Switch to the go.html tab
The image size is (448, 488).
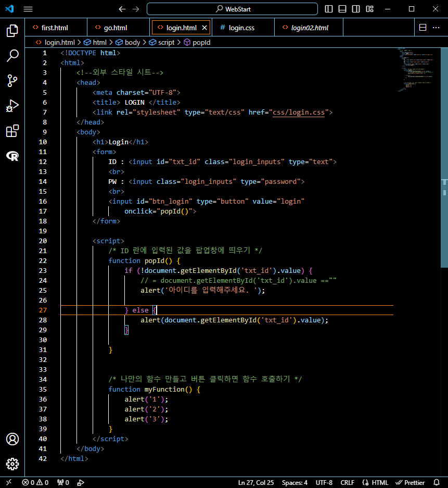tap(119, 28)
